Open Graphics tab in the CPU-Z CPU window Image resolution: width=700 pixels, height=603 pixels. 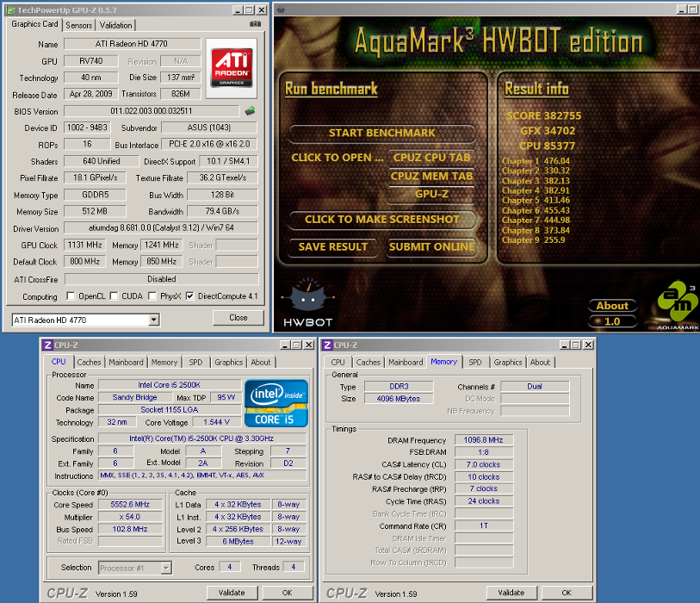coord(228,363)
